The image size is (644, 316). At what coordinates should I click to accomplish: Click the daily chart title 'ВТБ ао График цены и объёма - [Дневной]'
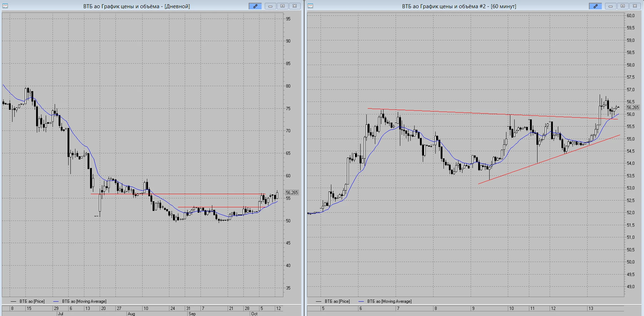point(137,6)
